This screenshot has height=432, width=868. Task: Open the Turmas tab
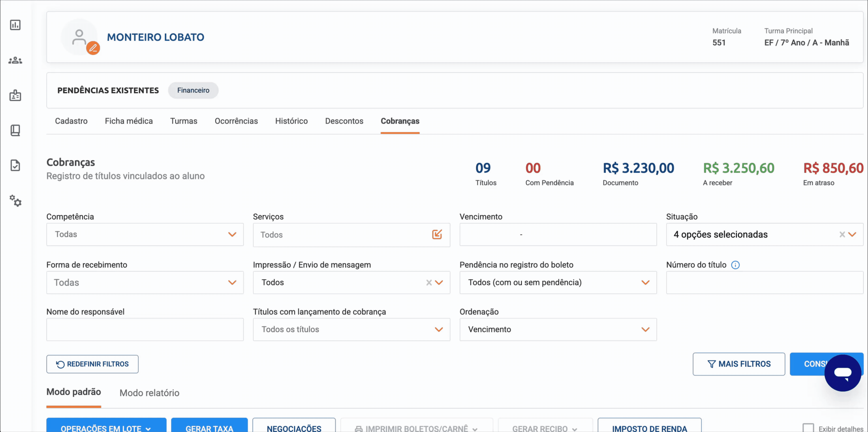pos(184,121)
